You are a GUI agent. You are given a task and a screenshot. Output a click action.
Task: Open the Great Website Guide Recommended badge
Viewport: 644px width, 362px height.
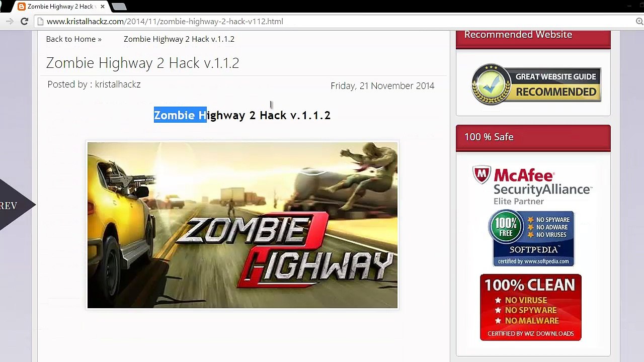click(x=536, y=84)
